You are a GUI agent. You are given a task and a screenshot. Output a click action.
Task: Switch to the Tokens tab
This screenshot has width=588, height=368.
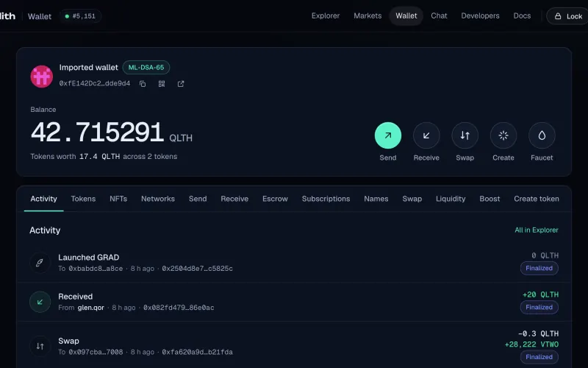coord(83,199)
